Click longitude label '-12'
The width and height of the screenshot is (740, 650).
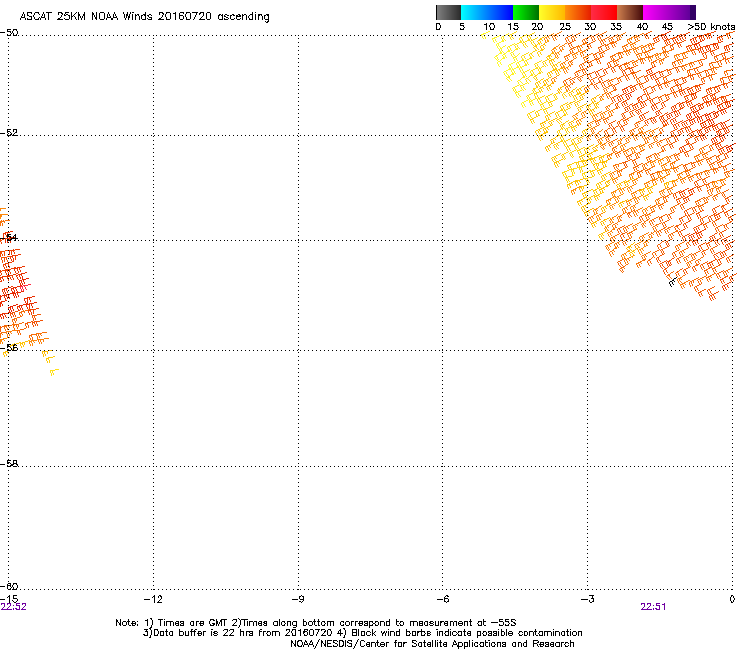(x=153, y=599)
